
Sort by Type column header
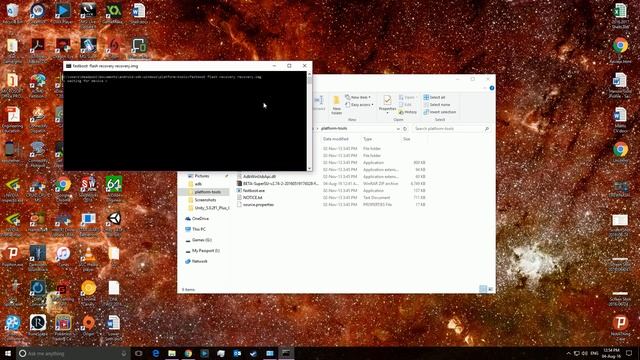(x=367, y=139)
